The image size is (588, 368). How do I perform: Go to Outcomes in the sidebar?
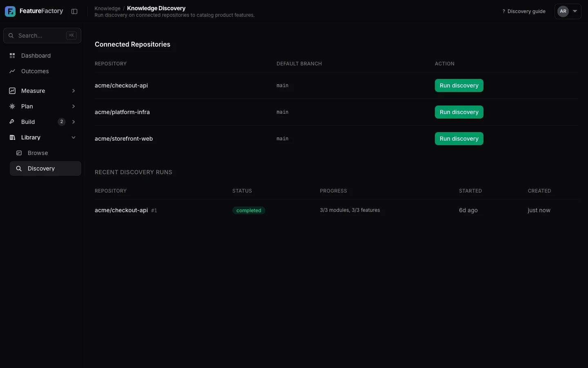42,71
